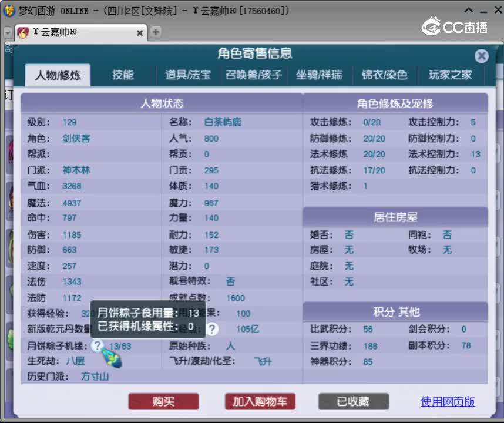Screen dimensions: 504x423
Task: Click the 积分 其他 section header
Action: tap(395, 312)
